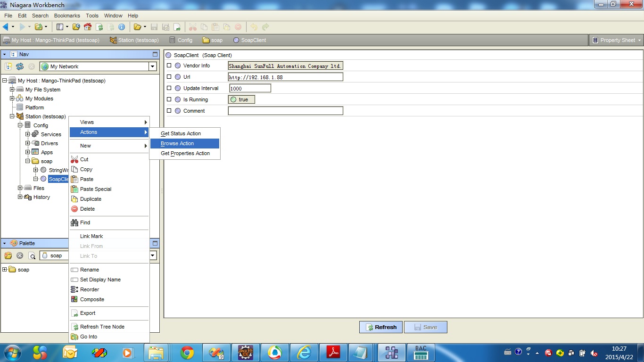Open Recent Ords folder-clock icon
644x362 pixels.
click(x=76, y=27)
